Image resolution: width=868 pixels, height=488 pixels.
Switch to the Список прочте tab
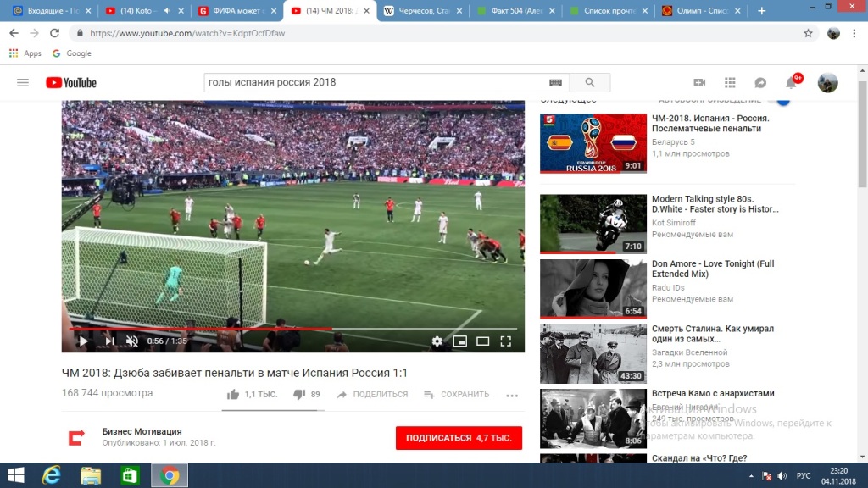point(609,11)
